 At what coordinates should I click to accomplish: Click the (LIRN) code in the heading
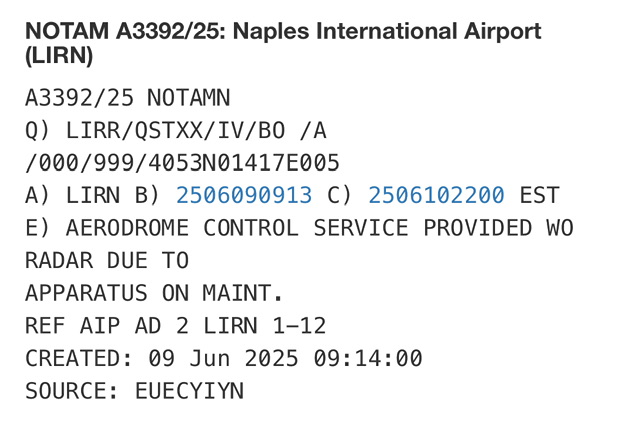coord(59,56)
